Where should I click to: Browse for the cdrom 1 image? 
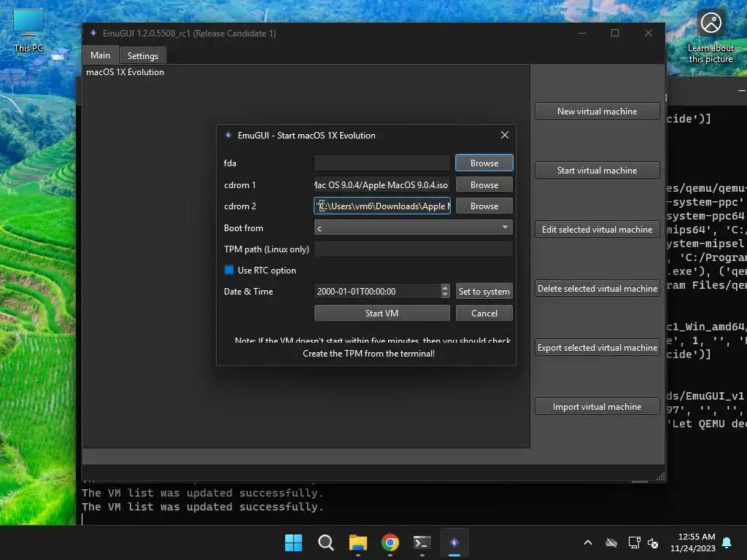click(x=484, y=184)
